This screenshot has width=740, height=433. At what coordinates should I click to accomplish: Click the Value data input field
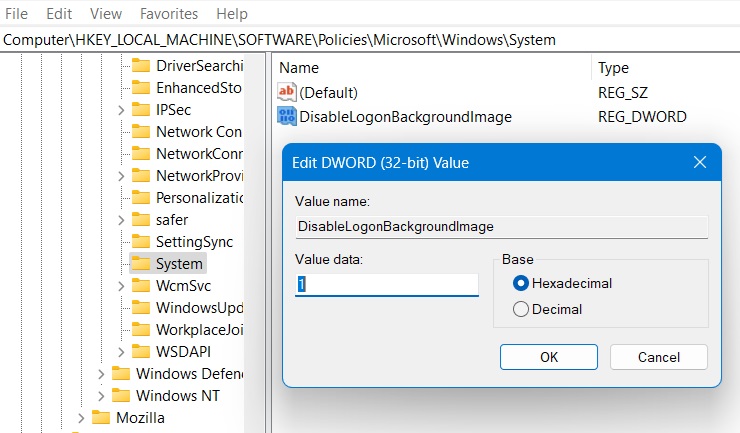(x=387, y=285)
